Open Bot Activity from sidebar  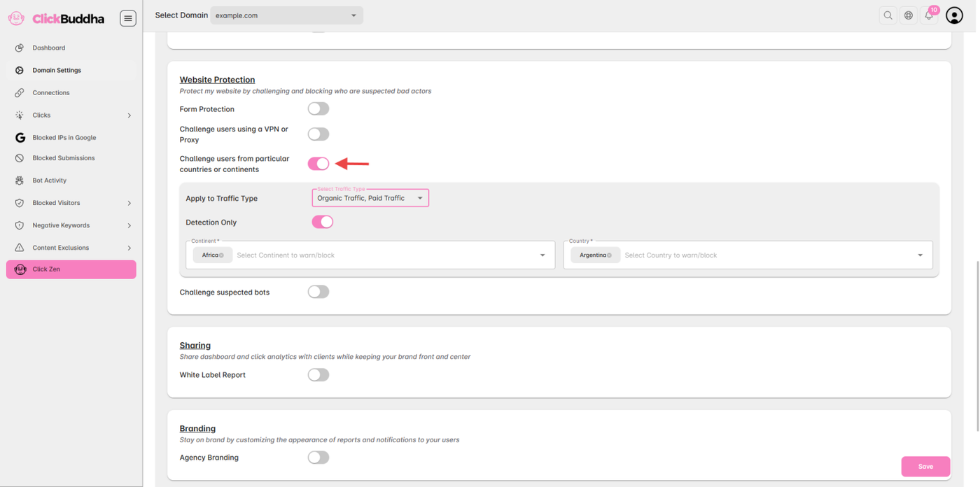[50, 181]
